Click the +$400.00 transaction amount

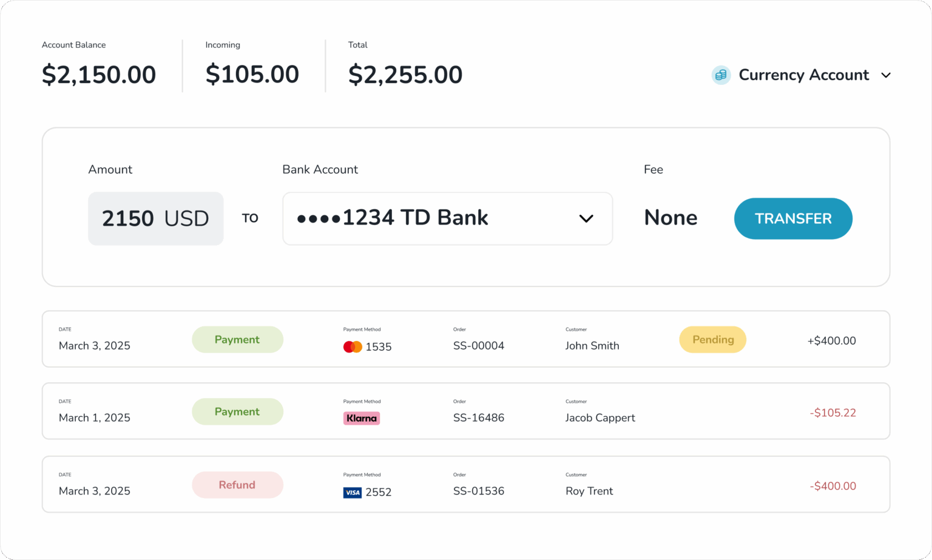point(831,341)
